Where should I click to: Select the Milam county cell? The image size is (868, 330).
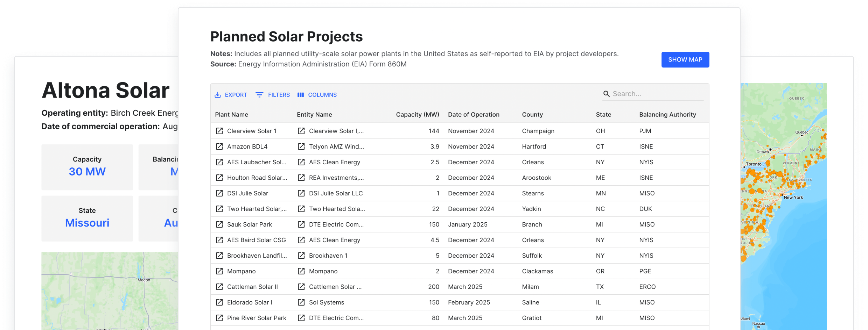530,287
